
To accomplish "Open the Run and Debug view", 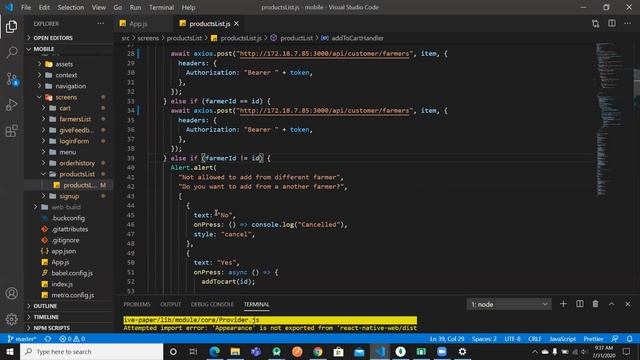I will (x=11, y=105).
